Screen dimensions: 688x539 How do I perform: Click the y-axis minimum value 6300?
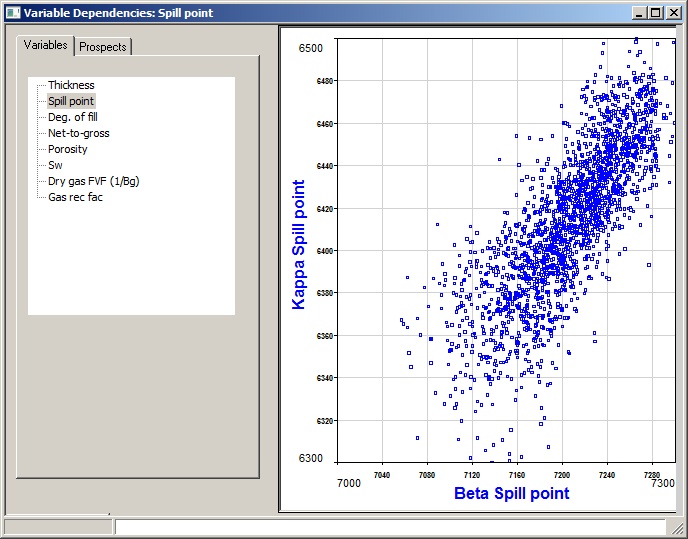311,458
